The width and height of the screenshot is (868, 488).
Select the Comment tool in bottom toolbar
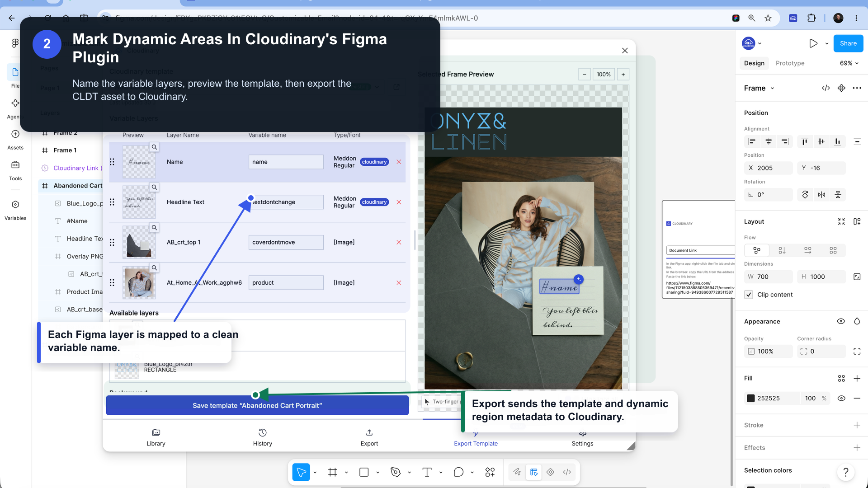[x=458, y=472]
